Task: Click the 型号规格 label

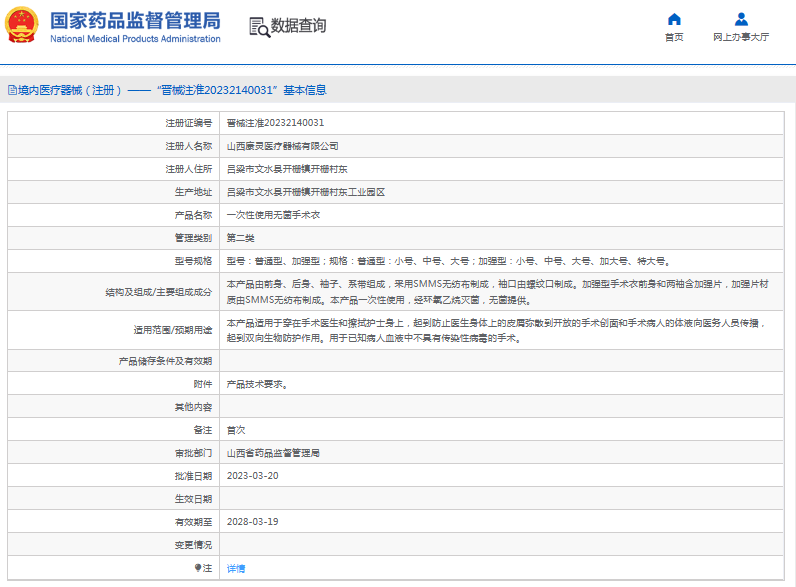Action: coord(193,261)
